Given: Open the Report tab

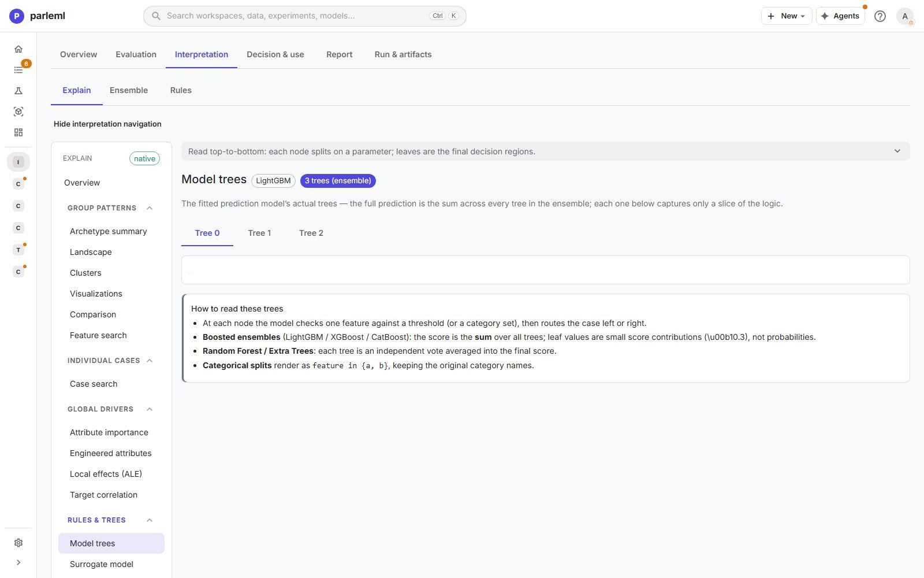Looking at the screenshot, I should (339, 54).
